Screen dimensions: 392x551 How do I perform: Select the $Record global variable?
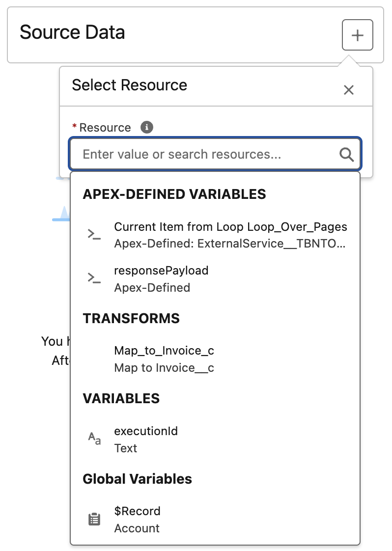coord(215,520)
